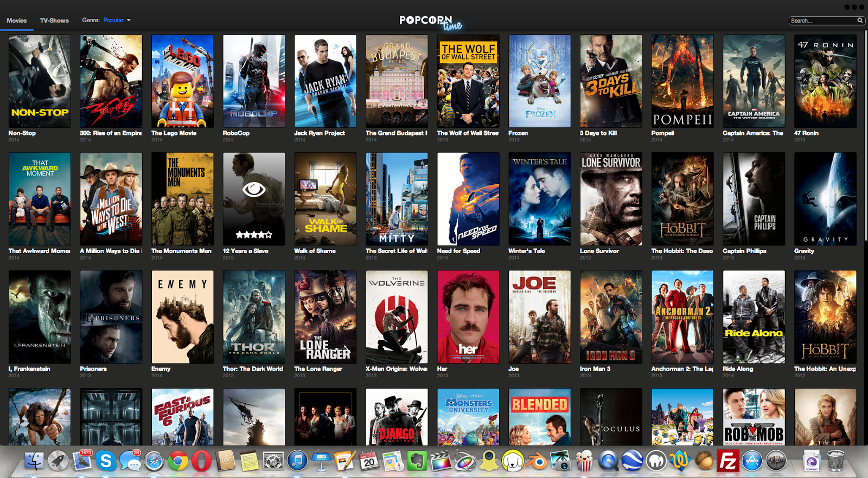Open Safari from the dock
This screenshot has width=868, height=478.
click(x=154, y=461)
